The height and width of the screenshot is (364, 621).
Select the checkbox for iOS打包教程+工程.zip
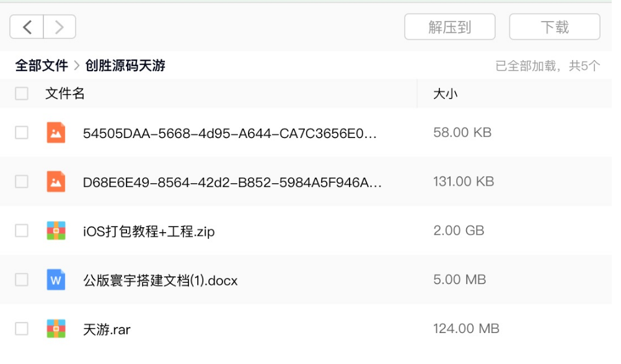click(22, 230)
